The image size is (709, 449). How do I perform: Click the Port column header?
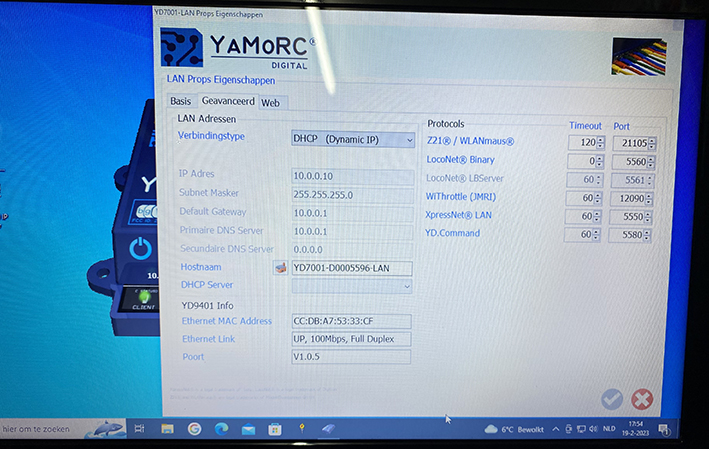point(621,126)
